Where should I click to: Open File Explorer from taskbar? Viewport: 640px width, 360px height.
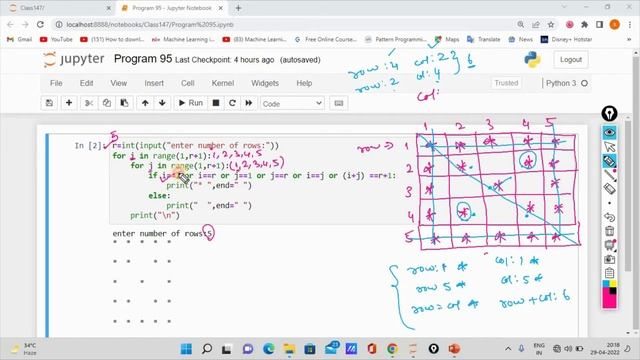[289, 349]
